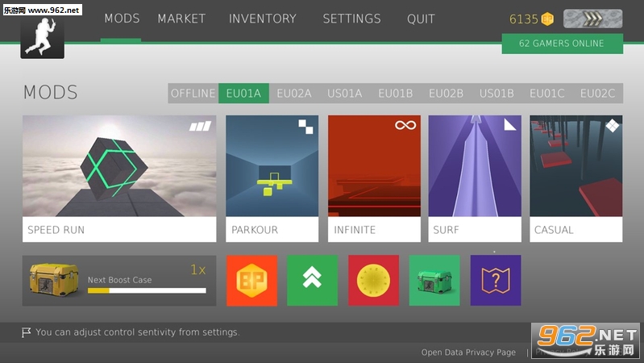Select the EU02B server tab
The height and width of the screenshot is (363, 644).
[x=446, y=94]
